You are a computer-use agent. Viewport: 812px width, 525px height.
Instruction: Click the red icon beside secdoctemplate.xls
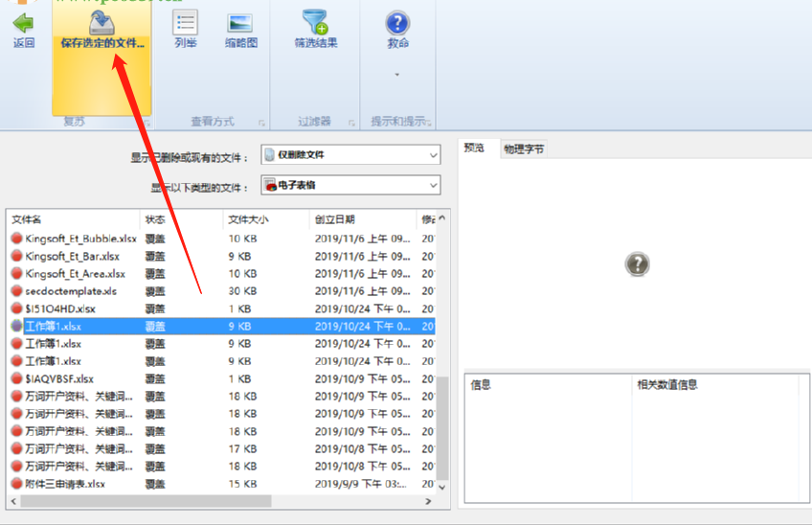click(x=16, y=290)
